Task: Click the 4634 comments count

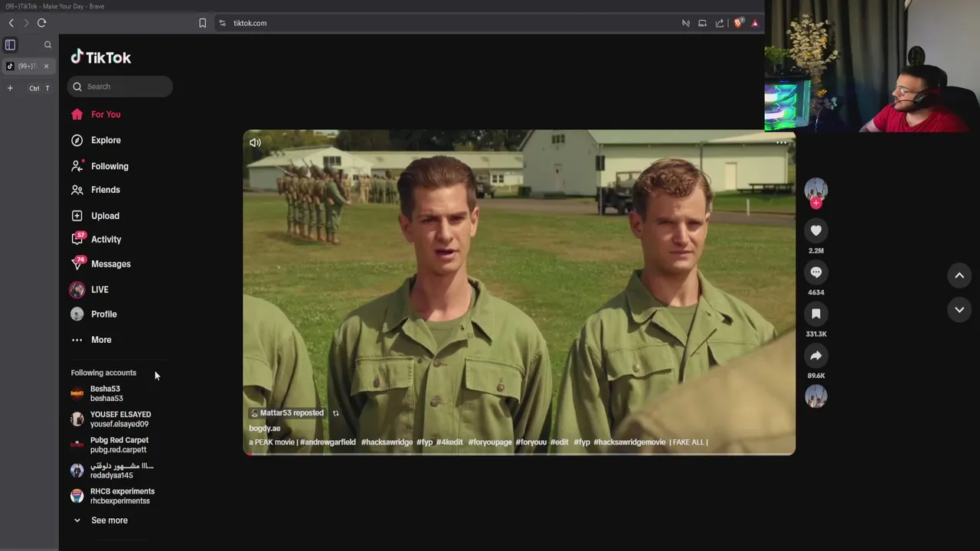Action: (816, 292)
